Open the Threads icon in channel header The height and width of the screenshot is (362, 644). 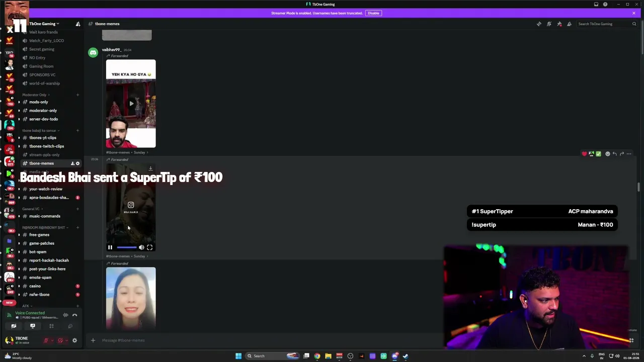tap(539, 24)
